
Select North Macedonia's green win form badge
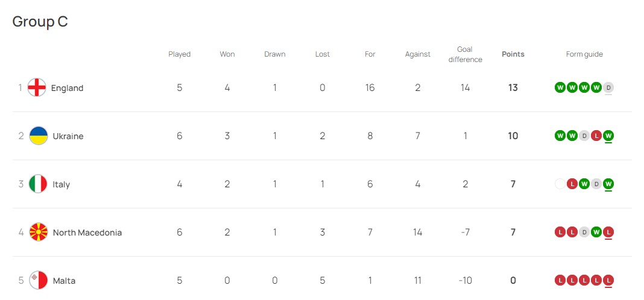[596, 233]
